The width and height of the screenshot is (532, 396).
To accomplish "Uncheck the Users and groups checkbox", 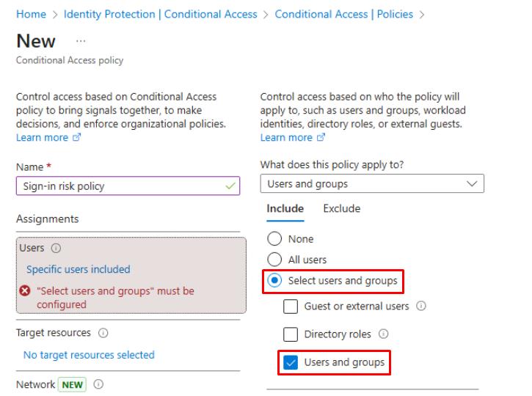I will point(291,363).
